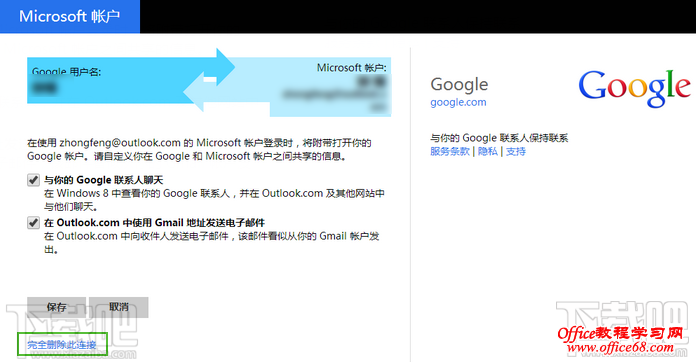This screenshot has height=362, width=696.
Task: Click the 该邮件看似从你的 Gmail 帐户发出 description
Action: [212, 242]
